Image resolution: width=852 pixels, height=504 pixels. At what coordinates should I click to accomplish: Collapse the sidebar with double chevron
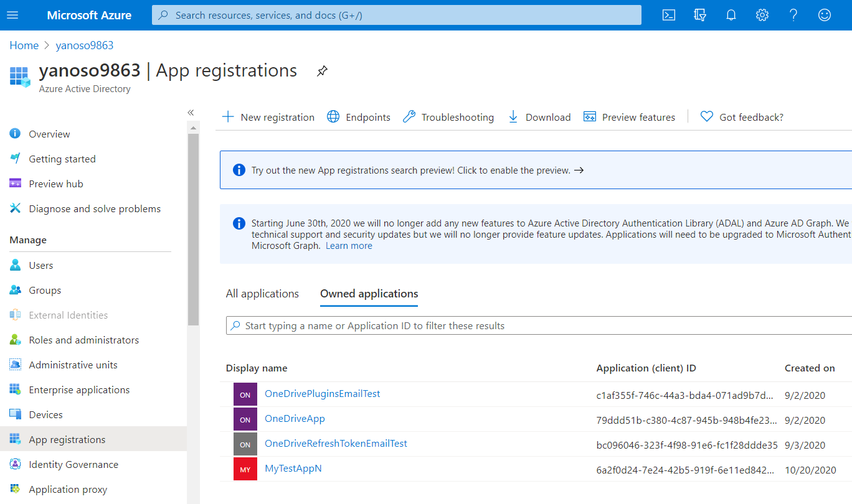click(191, 113)
